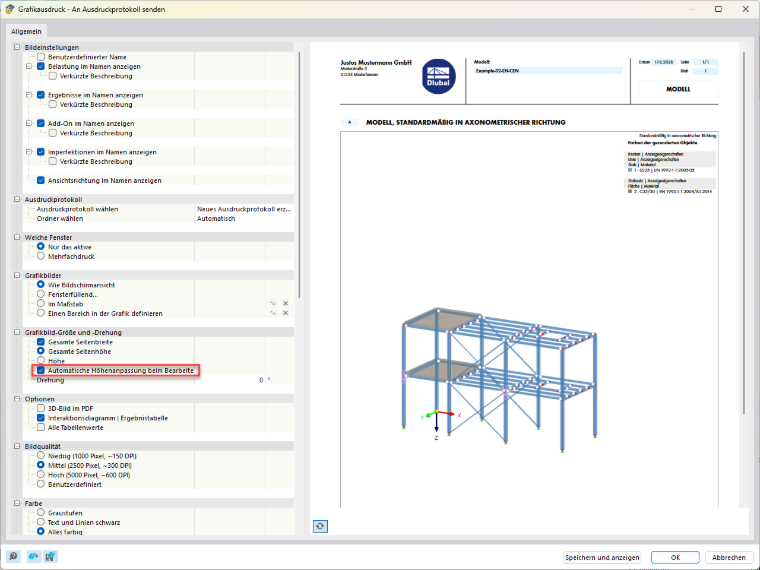Collapse the 'Optionen' section
This screenshot has height=570, width=760.
tap(17, 399)
